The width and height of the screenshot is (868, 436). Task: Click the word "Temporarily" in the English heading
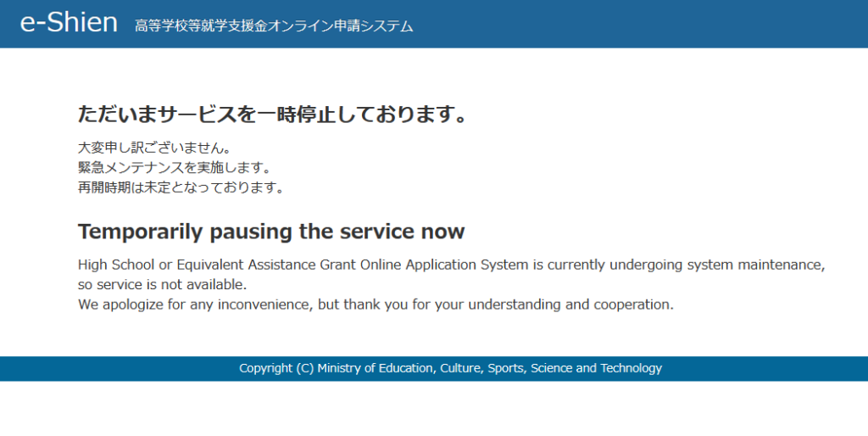click(141, 232)
